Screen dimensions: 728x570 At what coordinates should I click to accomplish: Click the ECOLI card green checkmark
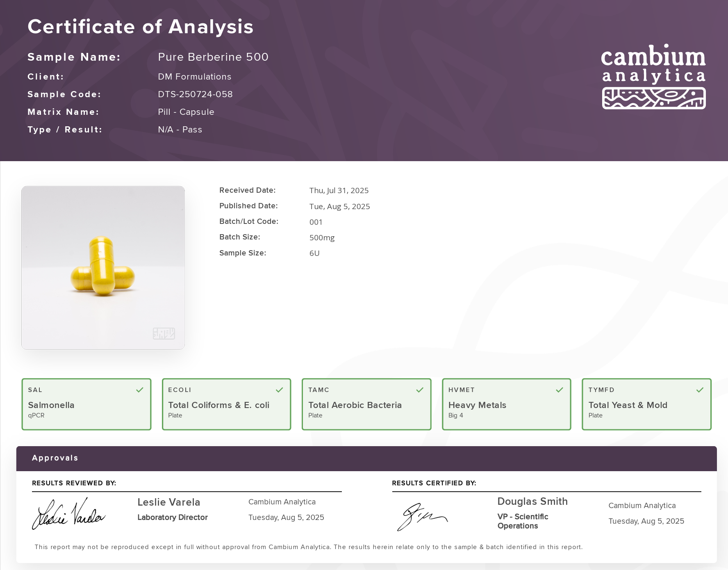coord(280,390)
